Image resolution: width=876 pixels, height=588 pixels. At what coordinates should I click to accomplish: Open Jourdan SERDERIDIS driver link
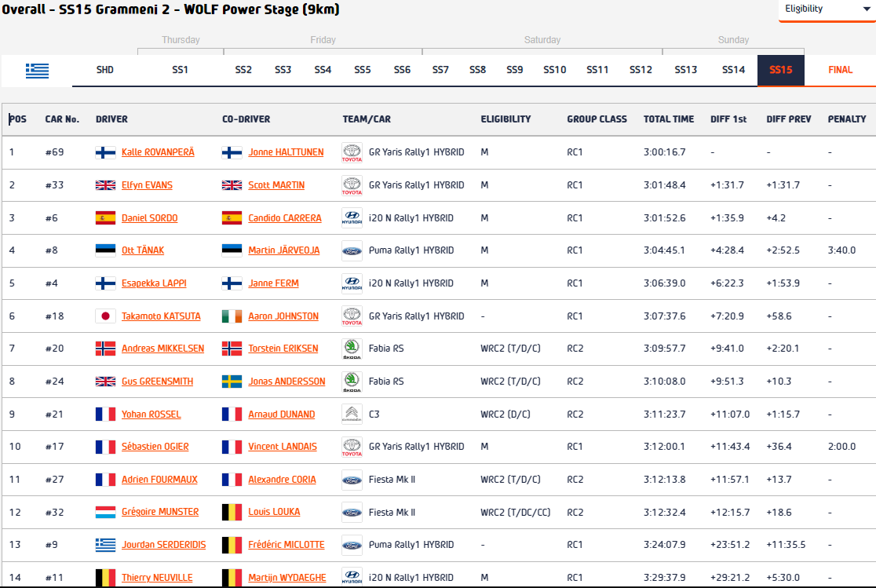[x=164, y=545]
